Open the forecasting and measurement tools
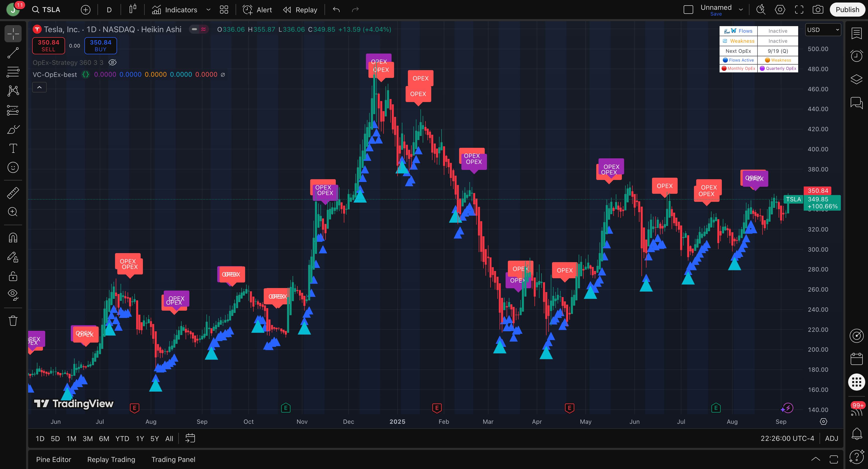The height and width of the screenshot is (469, 868). click(x=13, y=110)
